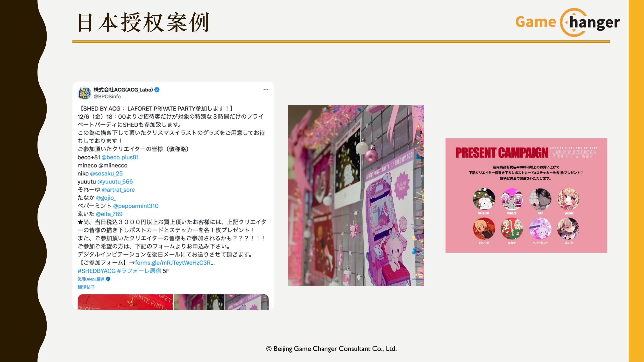Screen dimensions: 644x362
Task: Click the mineco @miinecco text line
Action: coord(102,165)
